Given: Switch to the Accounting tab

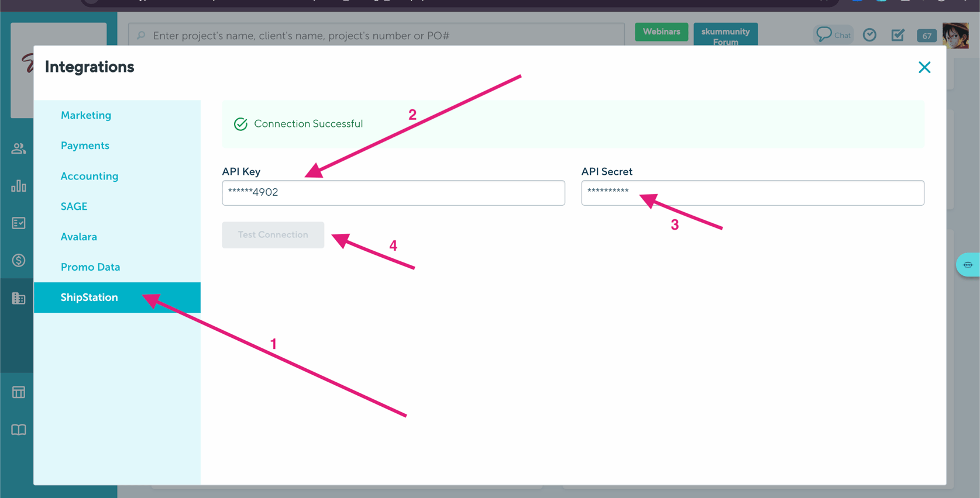Looking at the screenshot, I should point(90,176).
